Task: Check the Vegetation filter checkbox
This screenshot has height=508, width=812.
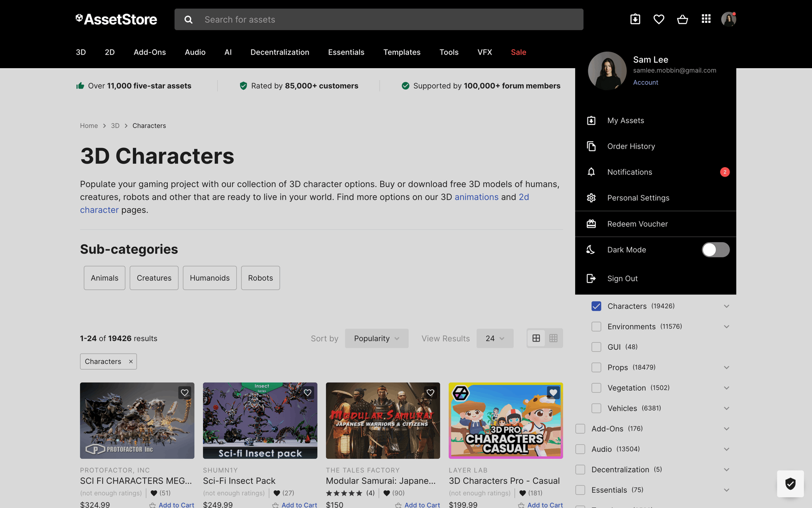Action: click(596, 388)
